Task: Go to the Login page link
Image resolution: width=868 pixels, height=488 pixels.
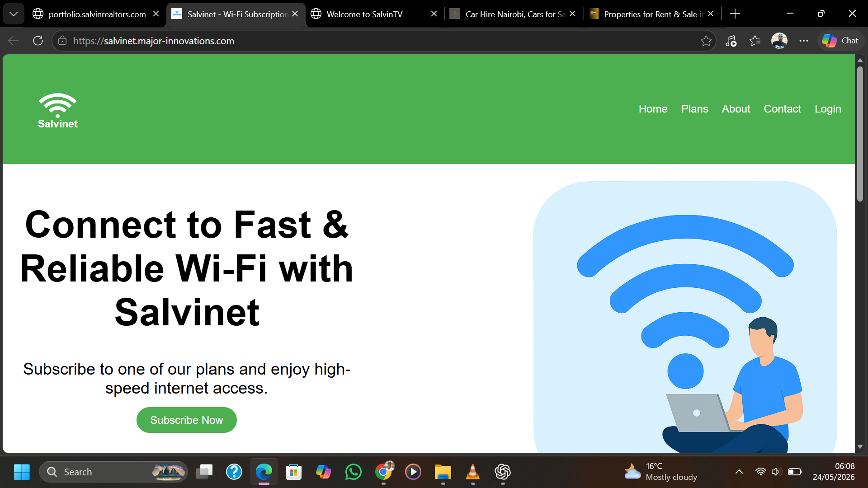Action: 828,109
